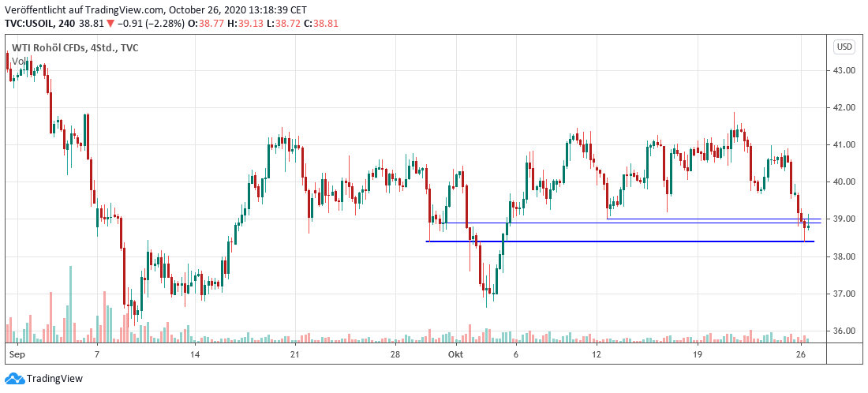The width and height of the screenshot is (868, 393).
Task: Click the 41.00 price axis label
Action: click(844, 144)
